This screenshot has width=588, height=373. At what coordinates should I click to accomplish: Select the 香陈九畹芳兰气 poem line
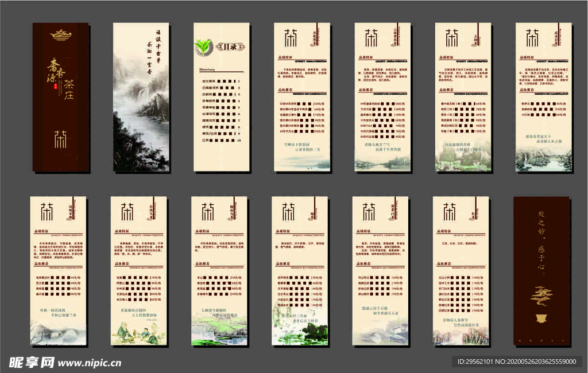[x=377, y=144]
